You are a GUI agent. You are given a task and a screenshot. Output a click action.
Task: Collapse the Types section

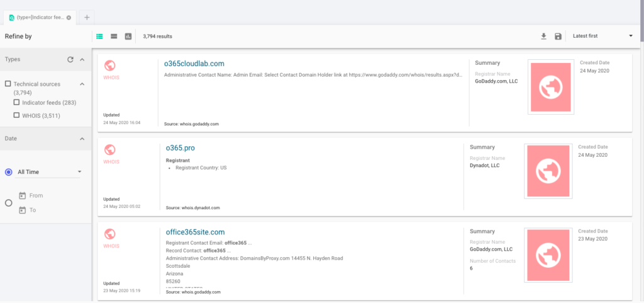coord(82,59)
